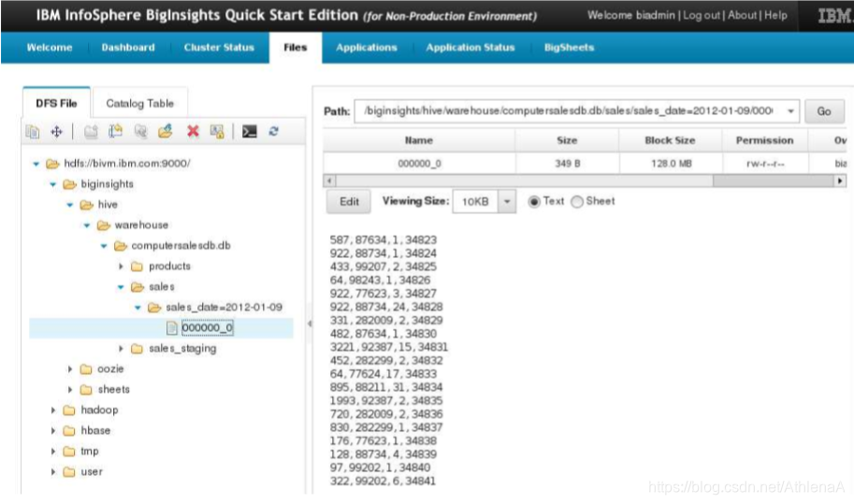The height and width of the screenshot is (504, 854).
Task: Click the Go button next to Path
Action: pyautogui.click(x=824, y=111)
